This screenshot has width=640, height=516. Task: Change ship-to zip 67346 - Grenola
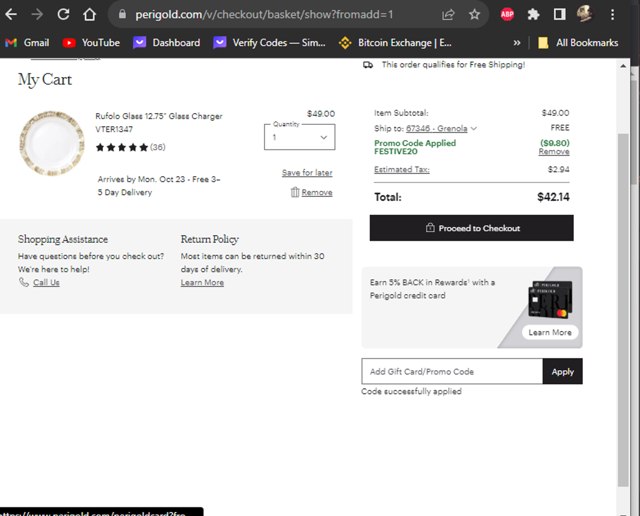[x=436, y=129]
